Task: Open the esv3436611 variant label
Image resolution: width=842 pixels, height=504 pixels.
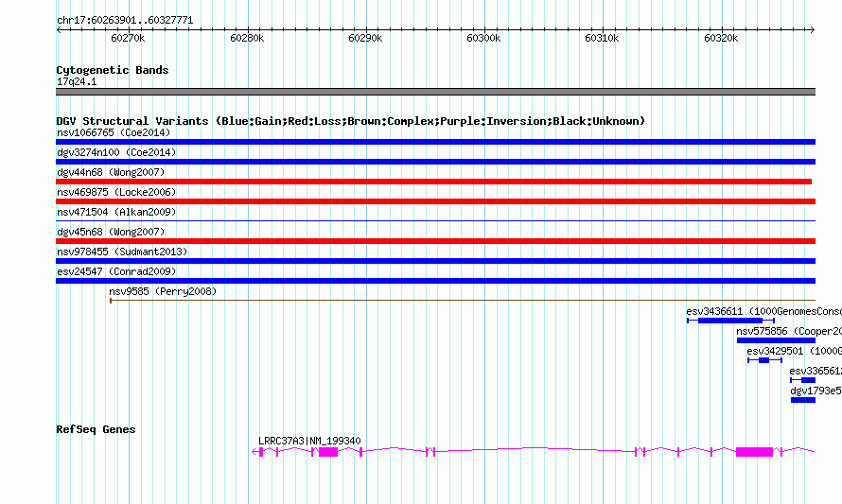Action: pyautogui.click(x=763, y=311)
